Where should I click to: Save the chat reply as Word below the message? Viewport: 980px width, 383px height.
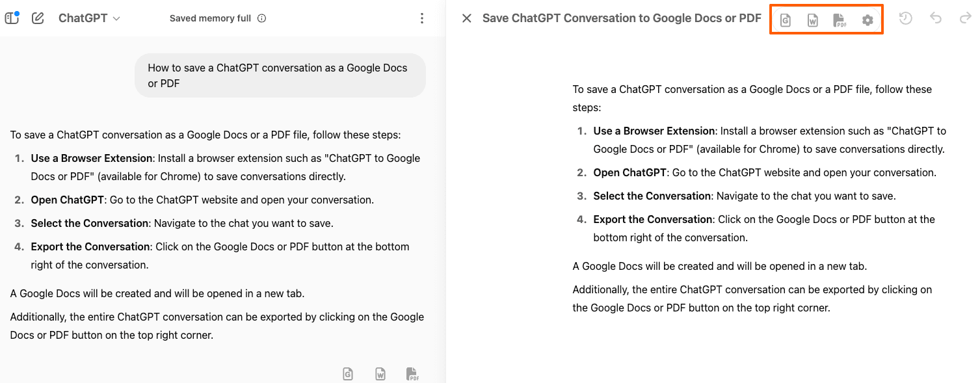coord(380,374)
